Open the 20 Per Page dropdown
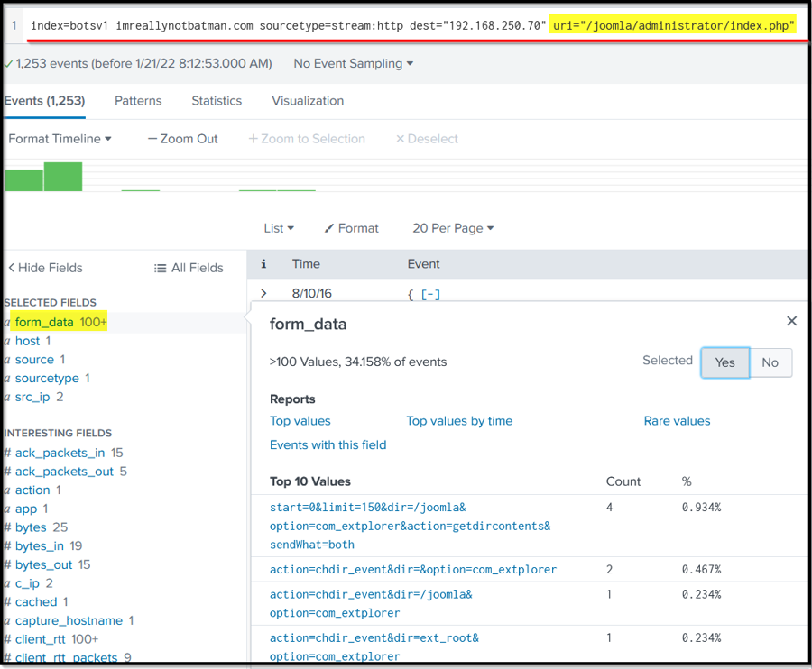The height and width of the screenshot is (669, 812). point(453,229)
